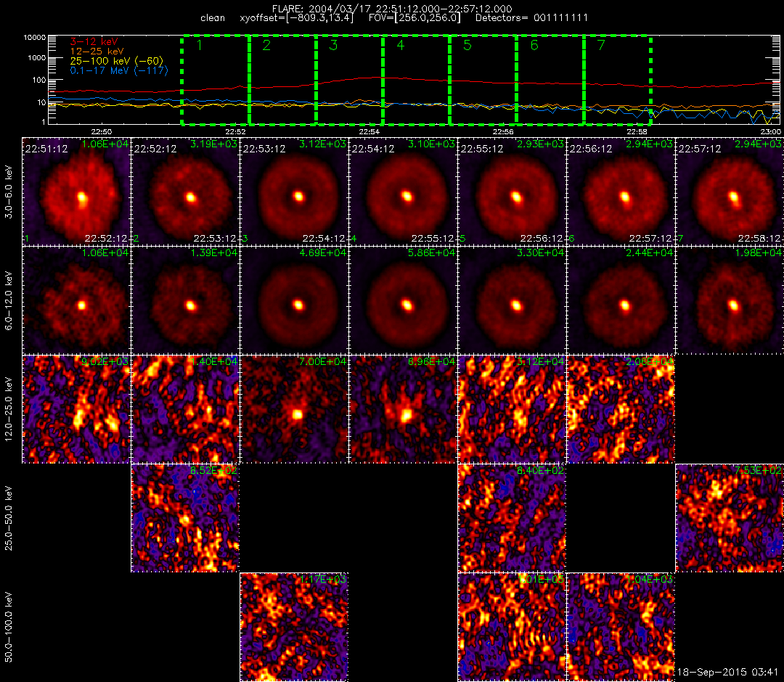Open the 3.0-6.0 keV image starting 22:52:12
This screenshot has height=682, width=784.
(186, 192)
